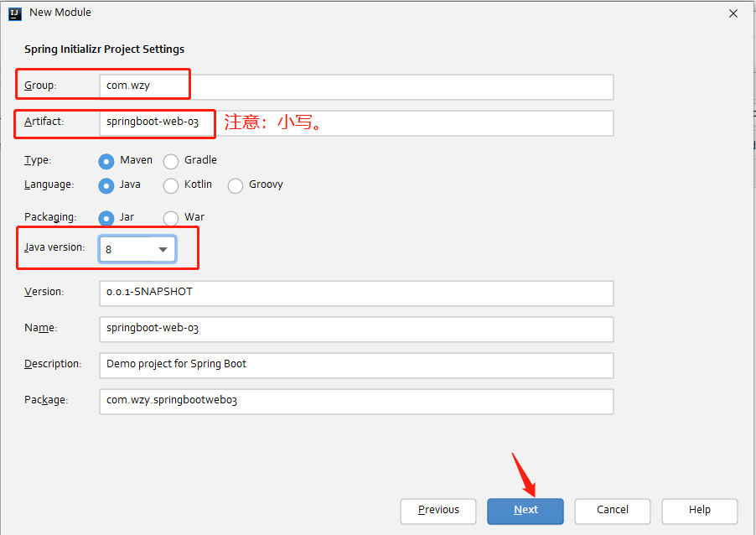
Task: Select War packaging option
Action: tap(171, 218)
